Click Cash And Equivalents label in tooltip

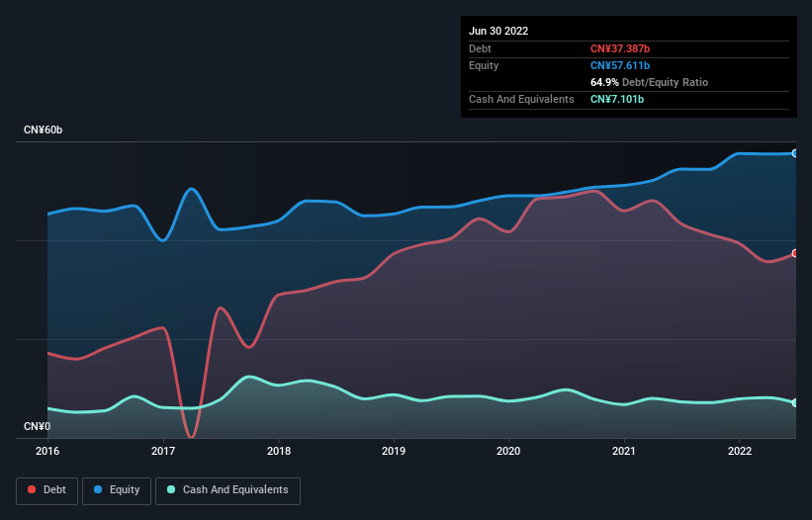(x=521, y=99)
